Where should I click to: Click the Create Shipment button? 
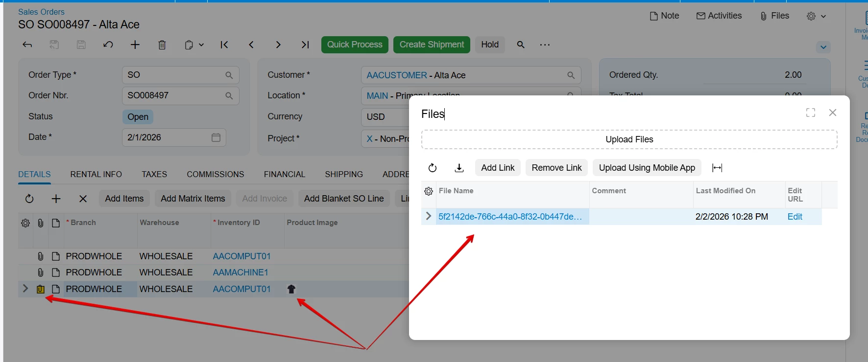click(432, 45)
